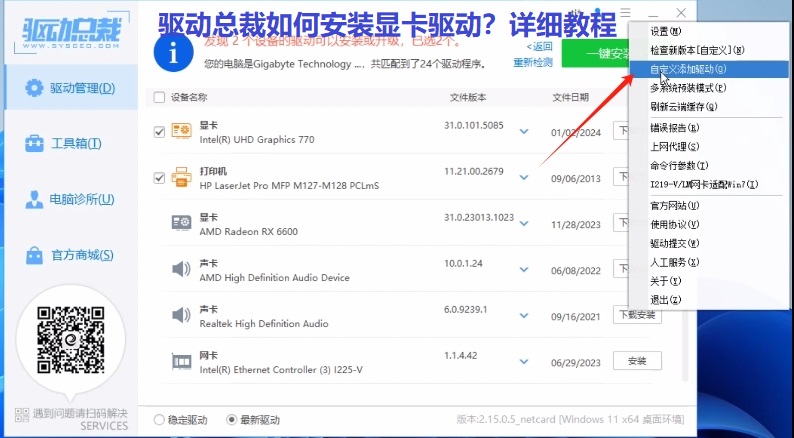The image size is (794, 438).
Task: Click the 文件日期 column header
Action: [570, 97]
